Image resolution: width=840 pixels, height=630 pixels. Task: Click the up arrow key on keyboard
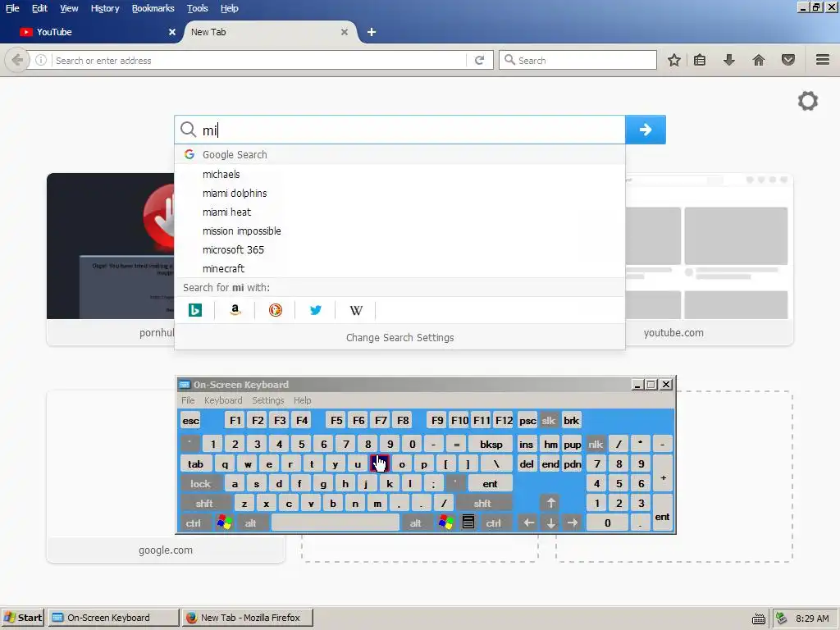click(550, 503)
